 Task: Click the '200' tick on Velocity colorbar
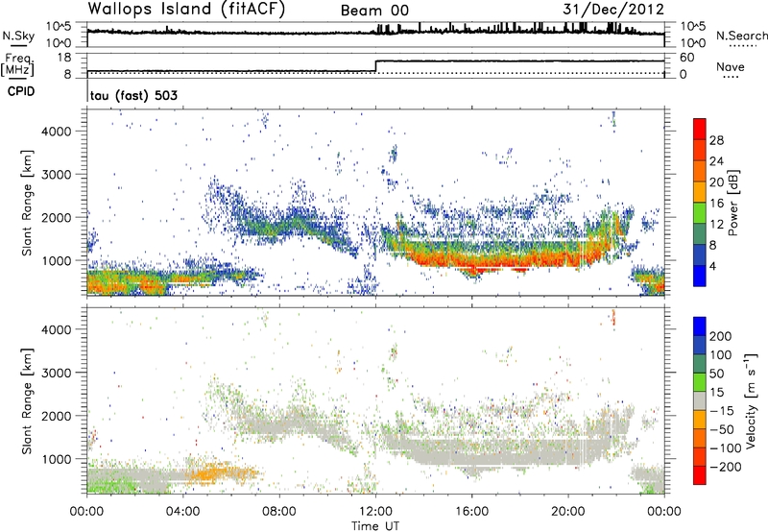coord(721,336)
